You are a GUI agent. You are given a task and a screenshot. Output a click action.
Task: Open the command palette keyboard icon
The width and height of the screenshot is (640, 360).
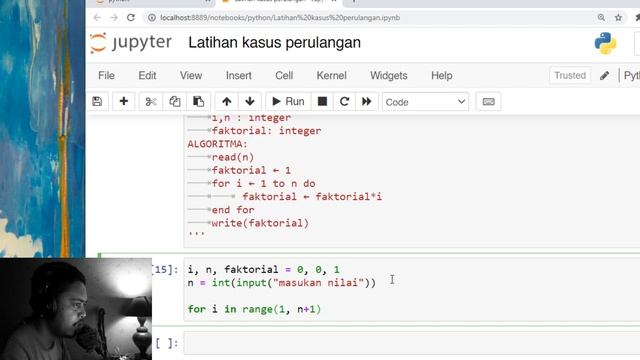pyautogui.click(x=488, y=102)
